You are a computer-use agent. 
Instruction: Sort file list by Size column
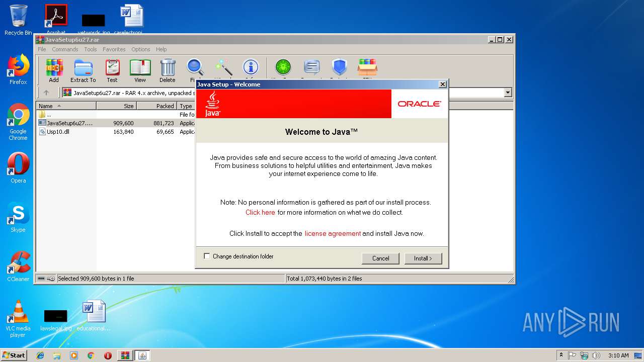click(x=116, y=106)
